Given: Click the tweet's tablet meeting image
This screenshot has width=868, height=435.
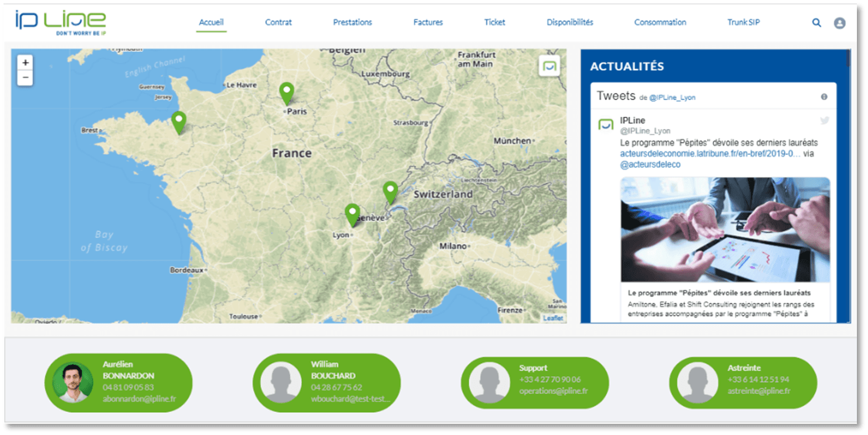Looking at the screenshot, I should (x=725, y=229).
